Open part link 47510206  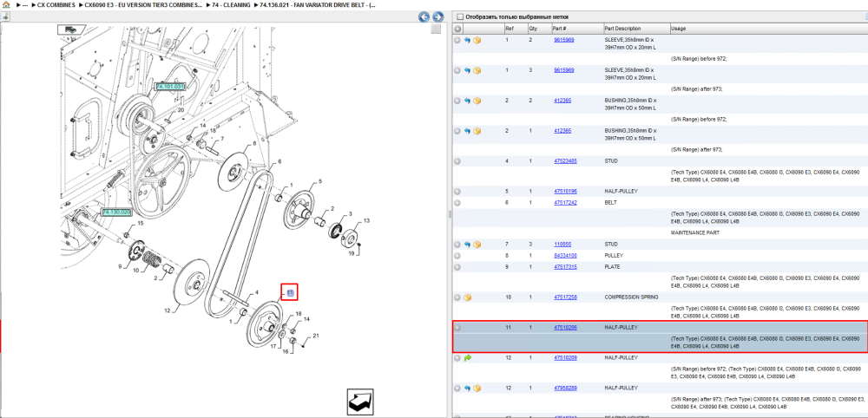[x=565, y=328]
